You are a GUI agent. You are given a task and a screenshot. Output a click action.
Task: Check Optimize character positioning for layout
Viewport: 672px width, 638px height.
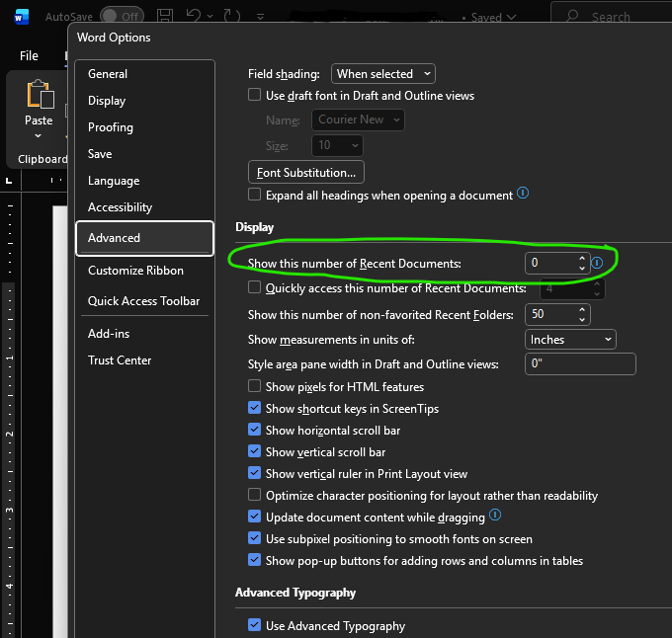tap(254, 495)
